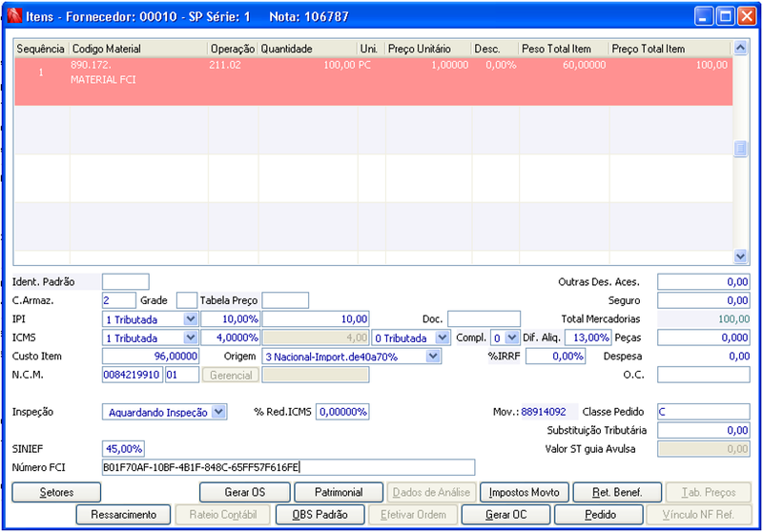This screenshot has width=763, height=532.
Task: Select the MATERIAL FCI row
Action: 373,81
